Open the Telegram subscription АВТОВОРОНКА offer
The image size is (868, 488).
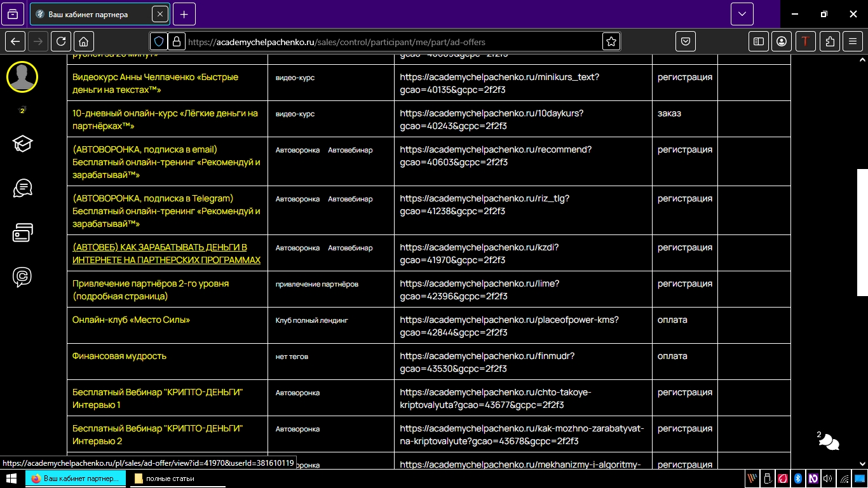coord(166,211)
